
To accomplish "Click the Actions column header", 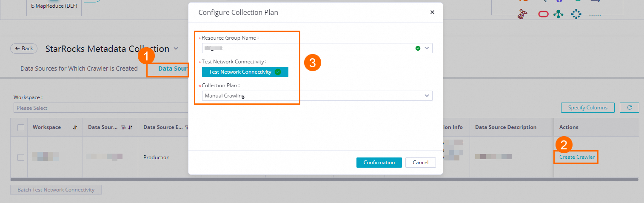I will point(569,127).
